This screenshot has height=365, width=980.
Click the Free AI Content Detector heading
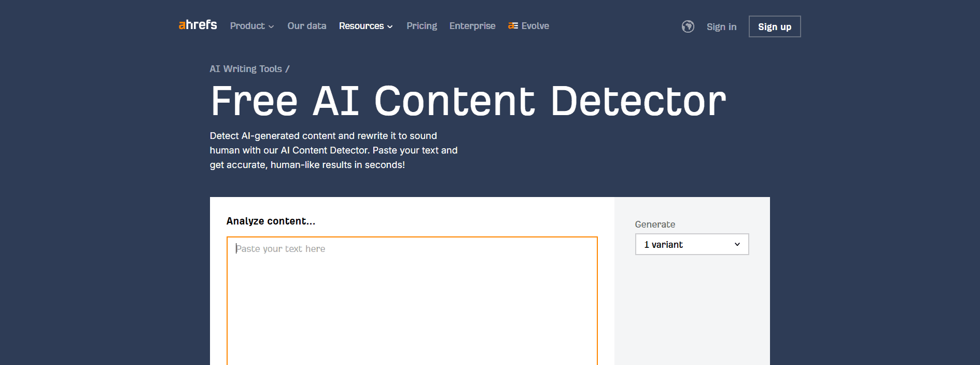coord(468,101)
